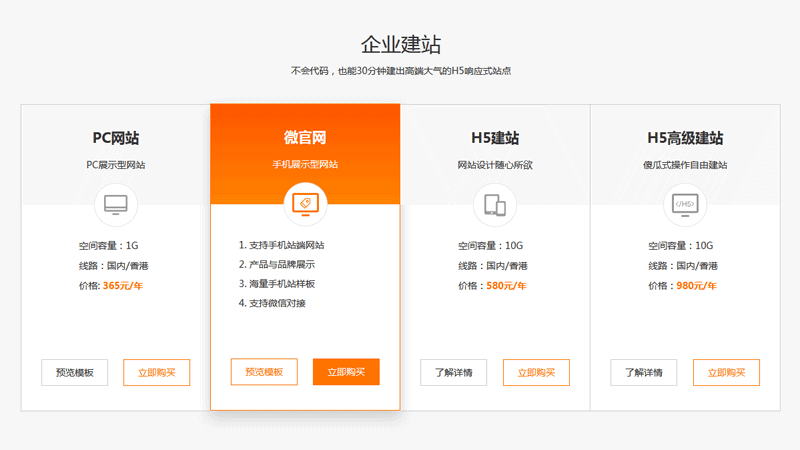The height and width of the screenshot is (450, 800).
Task: Open 了解详情 for H5高级建站
Action: click(x=644, y=372)
